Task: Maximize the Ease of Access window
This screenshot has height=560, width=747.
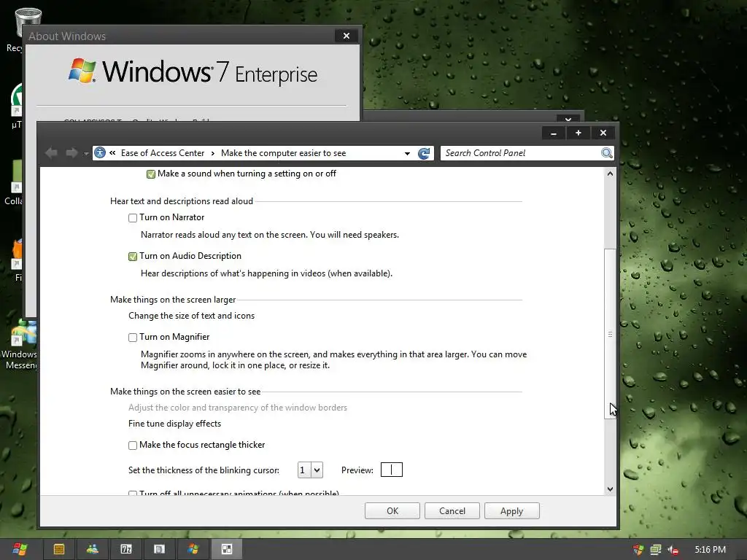Action: coord(578,133)
